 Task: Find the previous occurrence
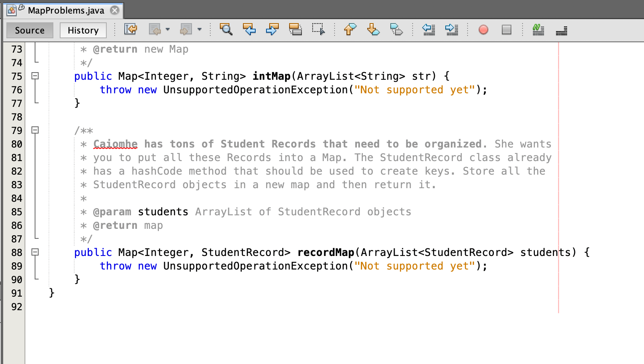click(x=249, y=30)
